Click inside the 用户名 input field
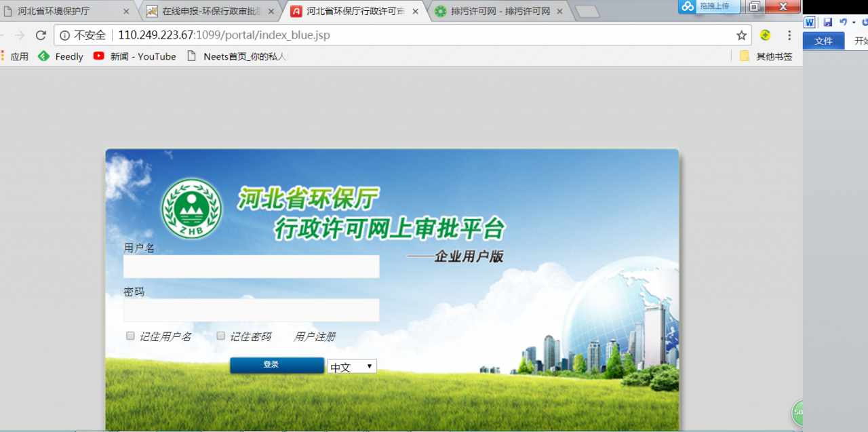This screenshot has width=868, height=432. point(251,267)
